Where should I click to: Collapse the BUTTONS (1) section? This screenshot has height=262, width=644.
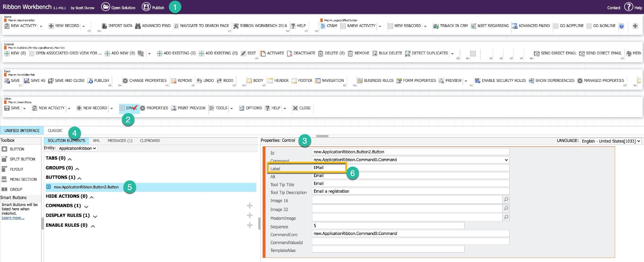tap(79, 178)
